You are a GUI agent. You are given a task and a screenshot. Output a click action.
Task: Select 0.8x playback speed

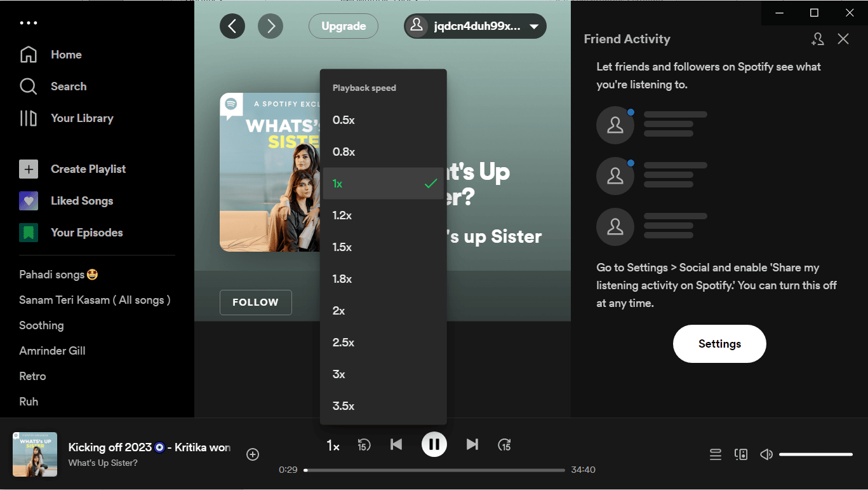point(384,152)
